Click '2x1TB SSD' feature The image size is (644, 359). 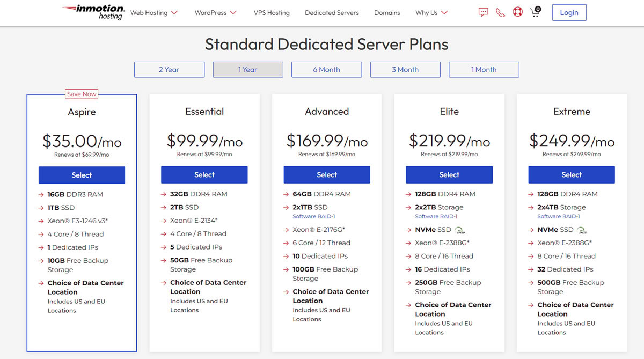click(310, 207)
